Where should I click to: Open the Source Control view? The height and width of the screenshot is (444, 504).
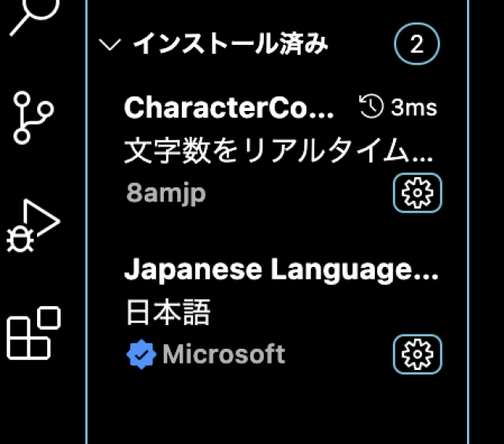coord(33,117)
